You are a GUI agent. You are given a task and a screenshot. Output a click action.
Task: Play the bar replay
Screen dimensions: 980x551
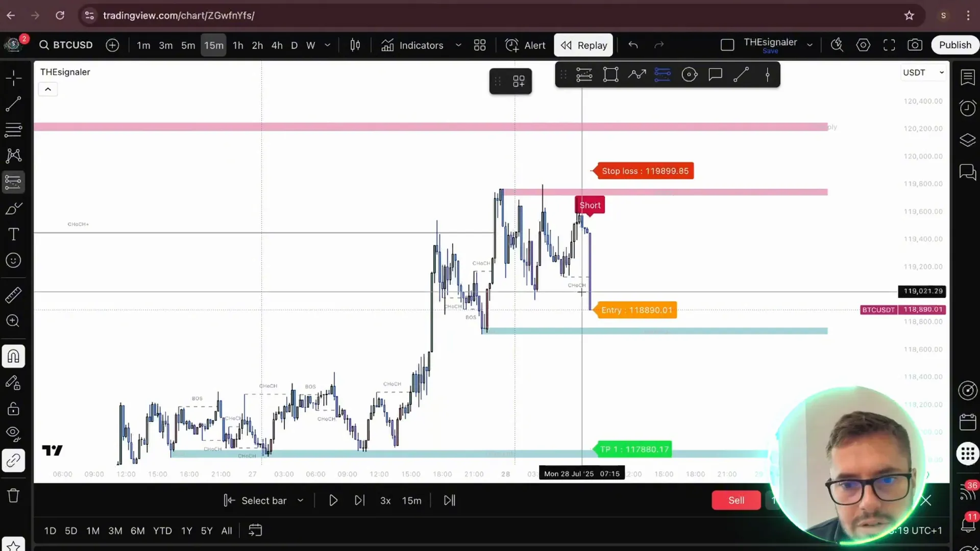[333, 500]
